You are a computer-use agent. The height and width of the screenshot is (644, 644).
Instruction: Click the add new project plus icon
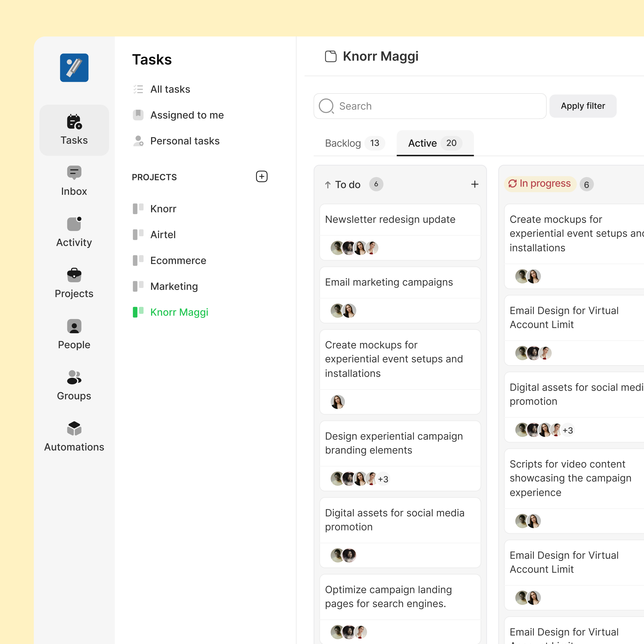point(262,177)
